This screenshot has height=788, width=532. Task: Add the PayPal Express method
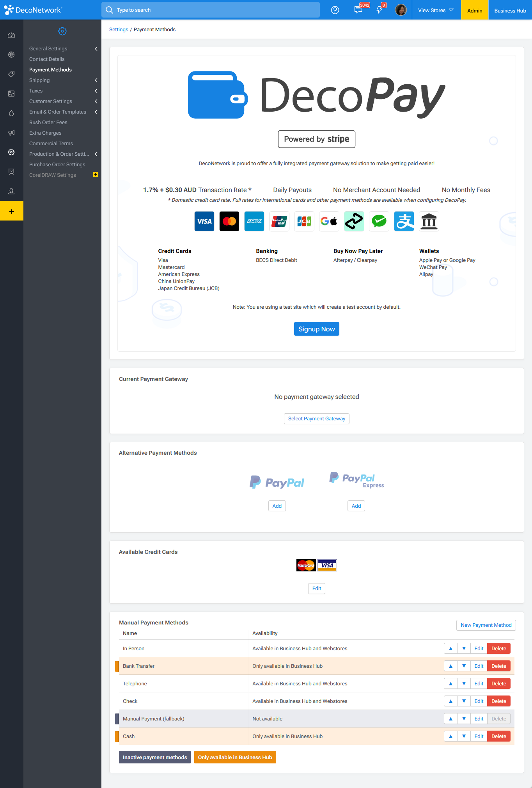[x=356, y=506]
